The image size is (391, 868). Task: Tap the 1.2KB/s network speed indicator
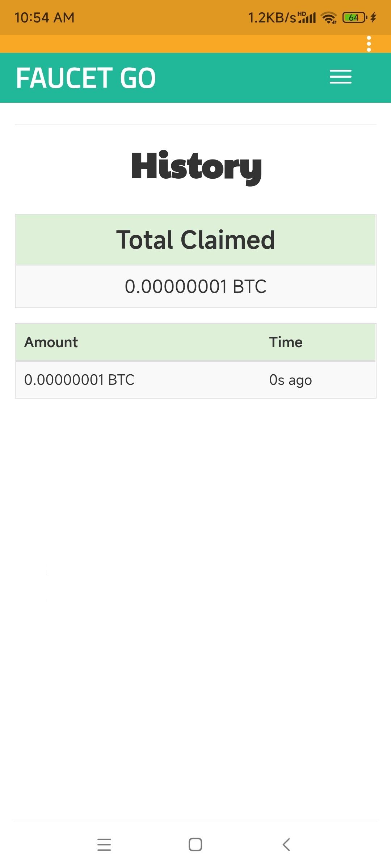click(272, 17)
